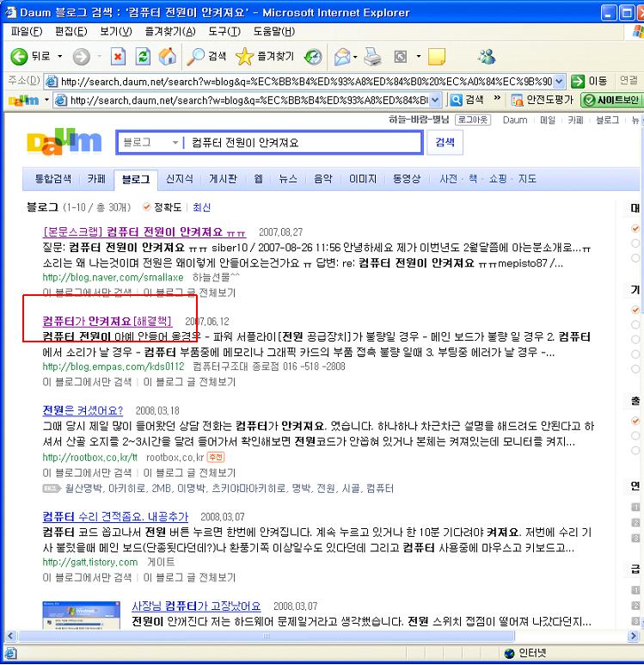The image size is (644, 665).
Task: Click the 메일 link in top navigation
Action: [x=548, y=120]
